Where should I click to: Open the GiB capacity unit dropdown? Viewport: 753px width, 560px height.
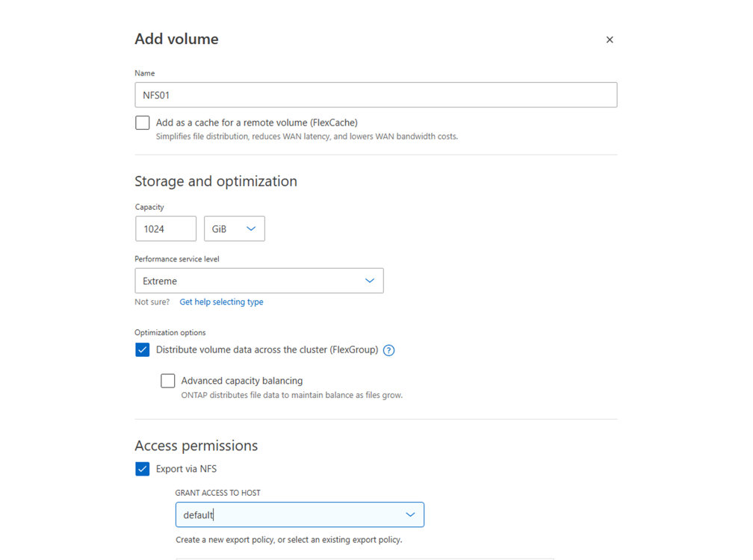tap(234, 228)
